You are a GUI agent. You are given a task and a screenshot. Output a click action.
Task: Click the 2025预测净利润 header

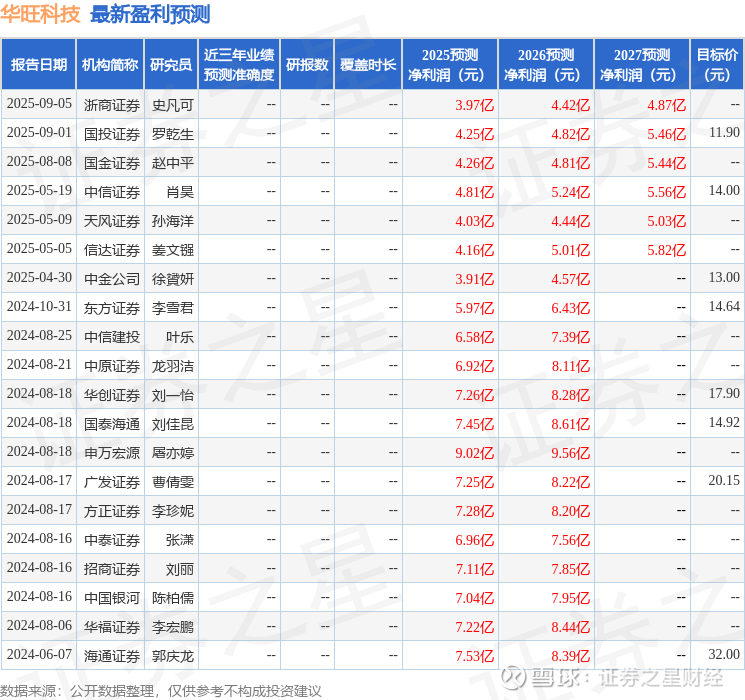[450, 65]
